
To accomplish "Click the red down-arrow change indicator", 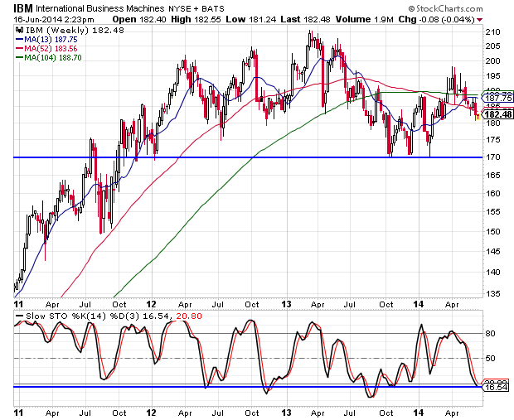I will pos(479,20).
